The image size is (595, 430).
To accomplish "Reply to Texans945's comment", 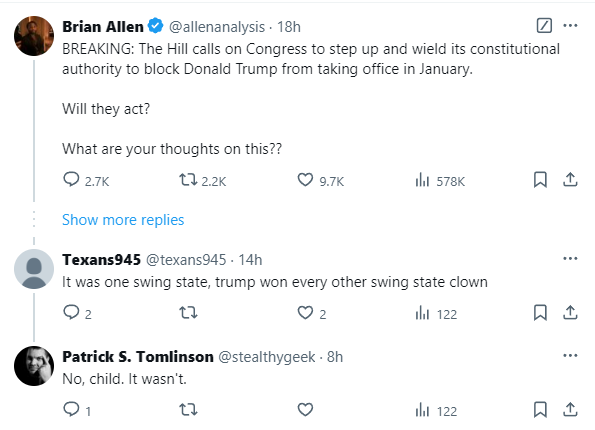I will [77, 313].
